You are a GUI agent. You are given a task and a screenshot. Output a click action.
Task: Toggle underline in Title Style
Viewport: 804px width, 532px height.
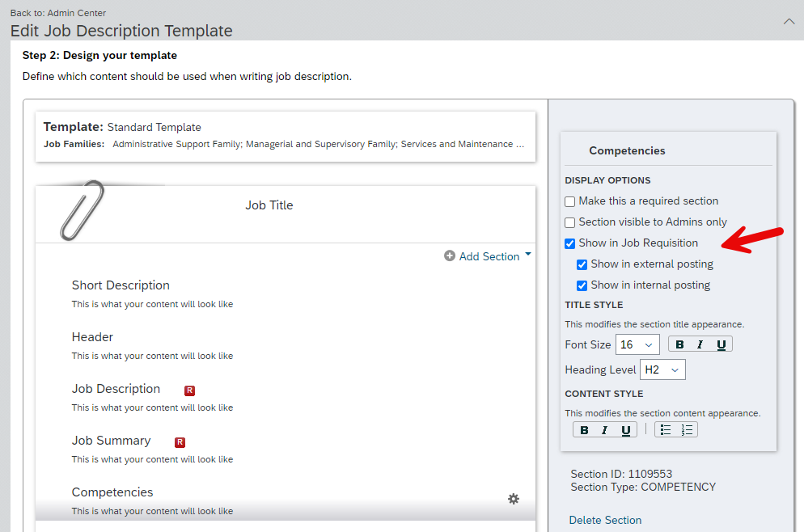tap(721, 344)
